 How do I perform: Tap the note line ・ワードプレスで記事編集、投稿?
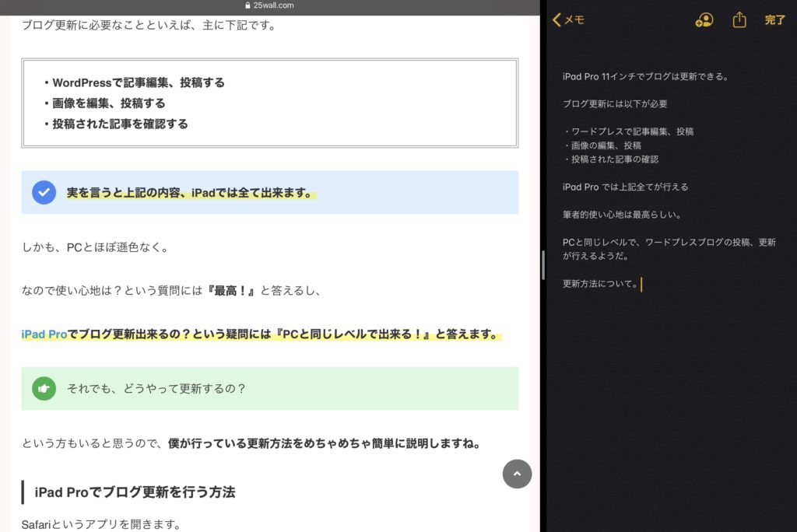[x=628, y=131]
